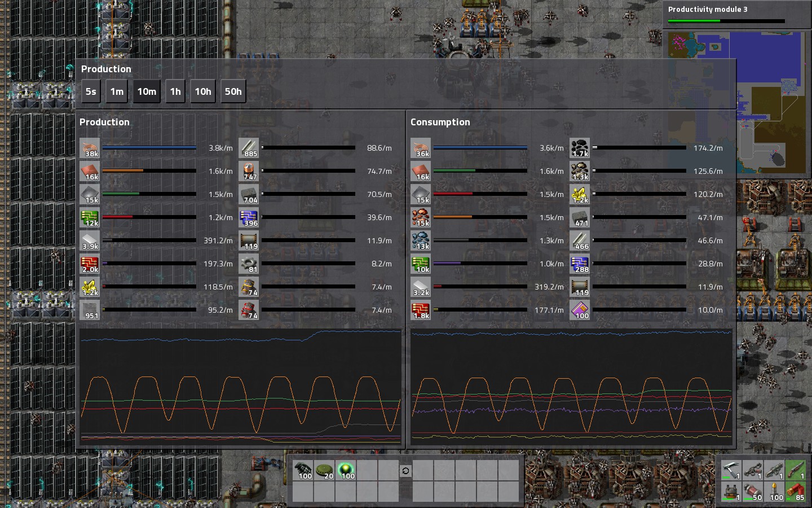Click the stone 1.3k icon
The width and height of the screenshot is (812, 508).
tap(580, 171)
